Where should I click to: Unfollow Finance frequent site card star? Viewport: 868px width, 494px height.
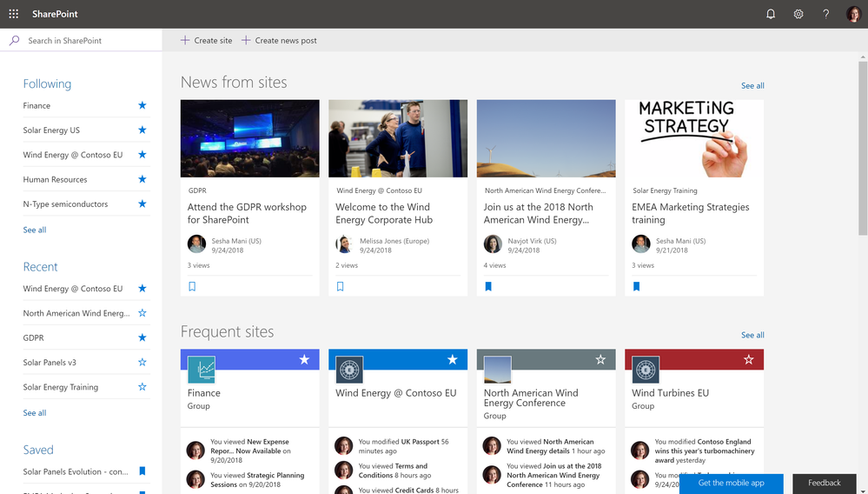coord(304,360)
